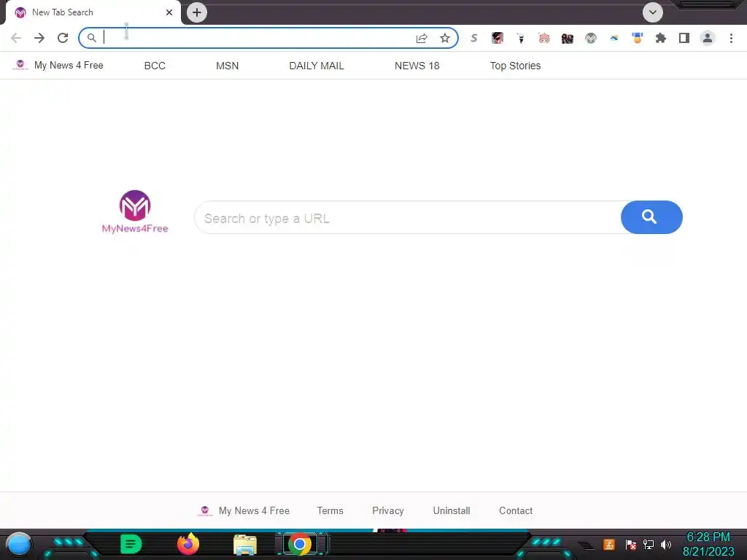The image size is (747, 560).
Task: Open the Privacy footer link
Action: point(388,510)
